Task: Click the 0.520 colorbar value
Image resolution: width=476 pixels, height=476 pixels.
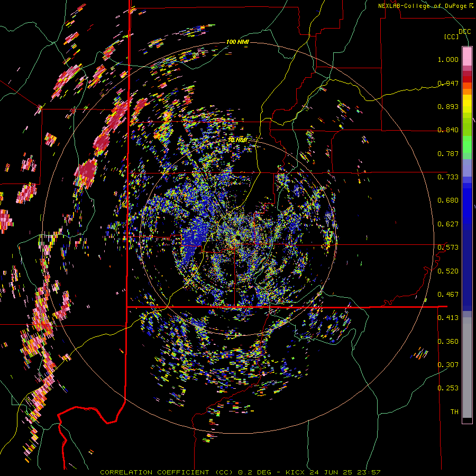Action: click(x=448, y=271)
